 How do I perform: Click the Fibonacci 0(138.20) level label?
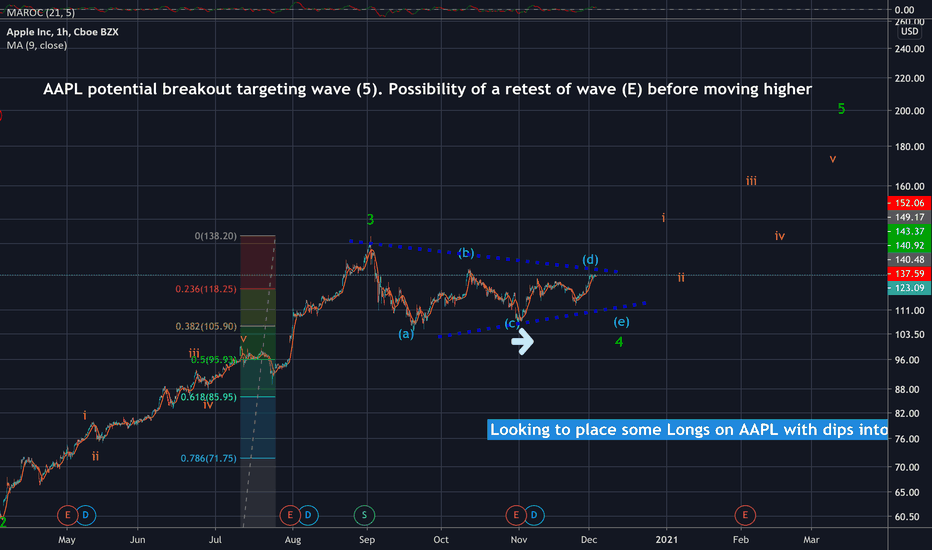coord(215,236)
